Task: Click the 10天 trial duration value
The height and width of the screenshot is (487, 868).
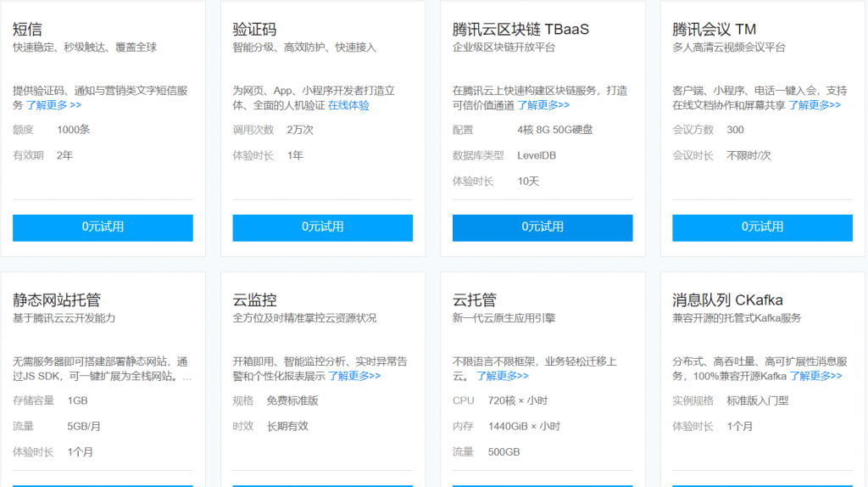Action: (528, 182)
